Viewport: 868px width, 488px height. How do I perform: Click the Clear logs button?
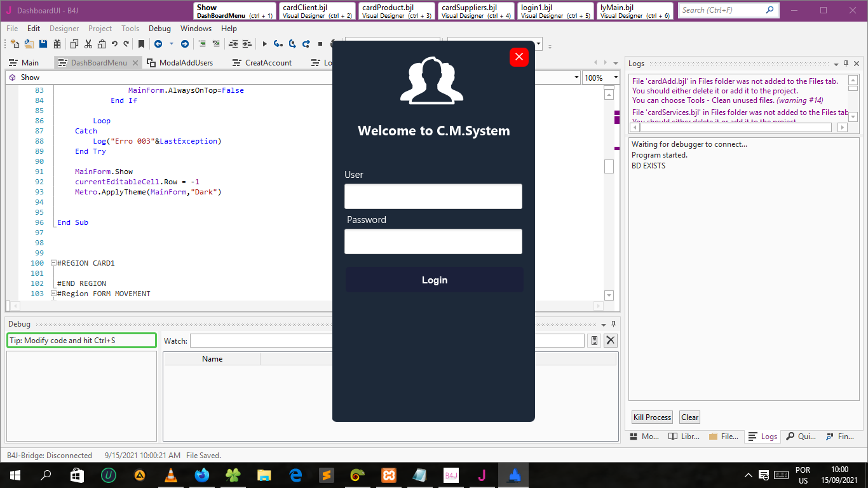pos(689,417)
